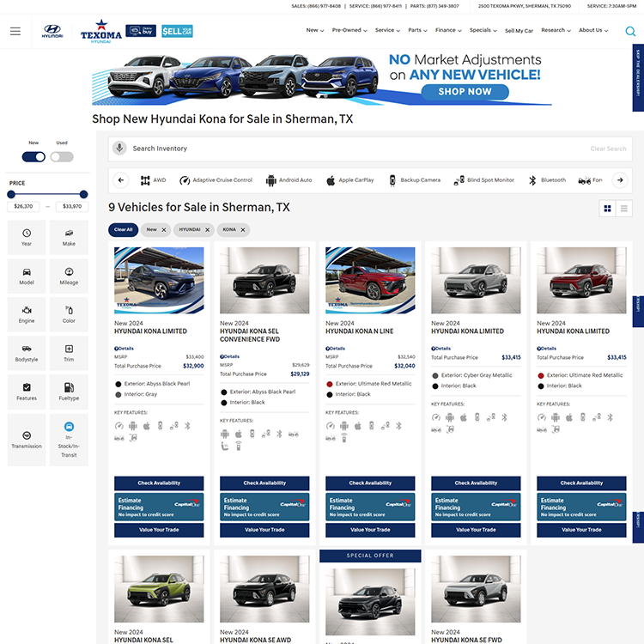Open the Engine filter tile
Viewport: 644px width, 644px height.
click(x=27, y=314)
